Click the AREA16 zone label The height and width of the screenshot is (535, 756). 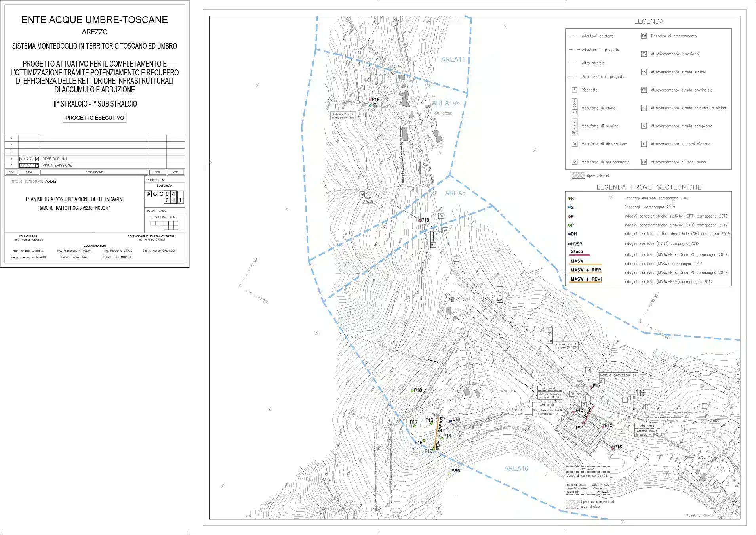coord(516,468)
